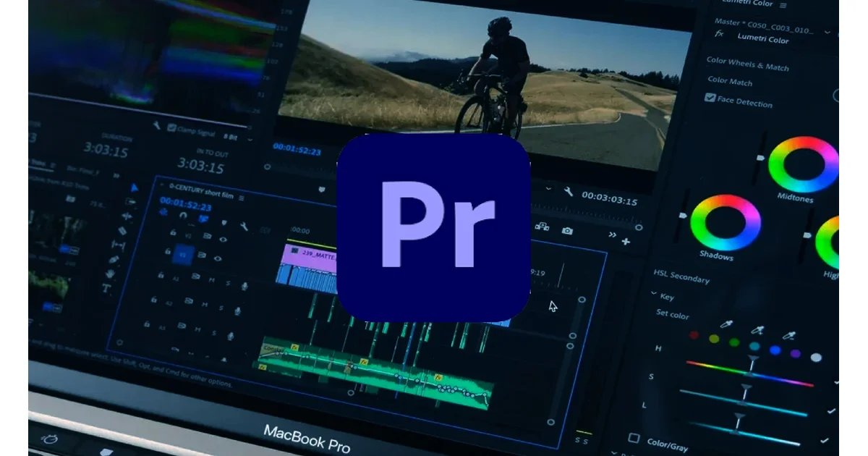Image resolution: width=868 pixels, height=456 pixels.
Task: Open the 0-CENTURY short film sequence menu
Action: [x=241, y=198]
